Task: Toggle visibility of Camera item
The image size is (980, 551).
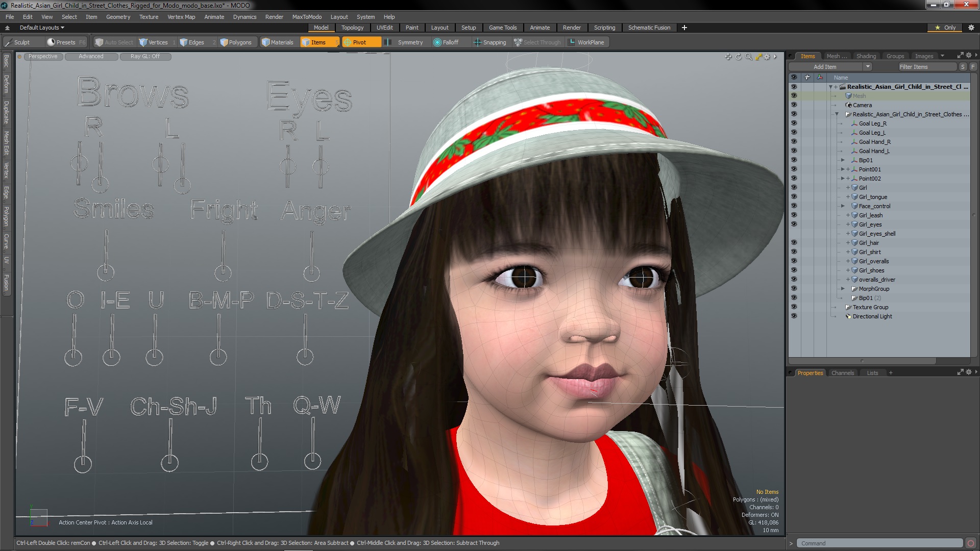Action: pos(794,105)
